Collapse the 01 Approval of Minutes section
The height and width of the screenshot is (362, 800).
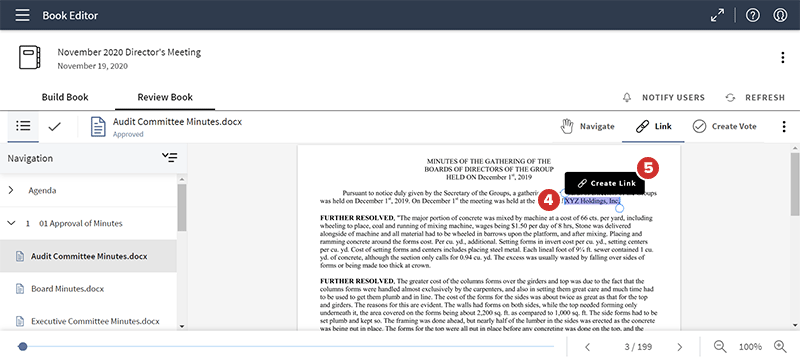11,223
